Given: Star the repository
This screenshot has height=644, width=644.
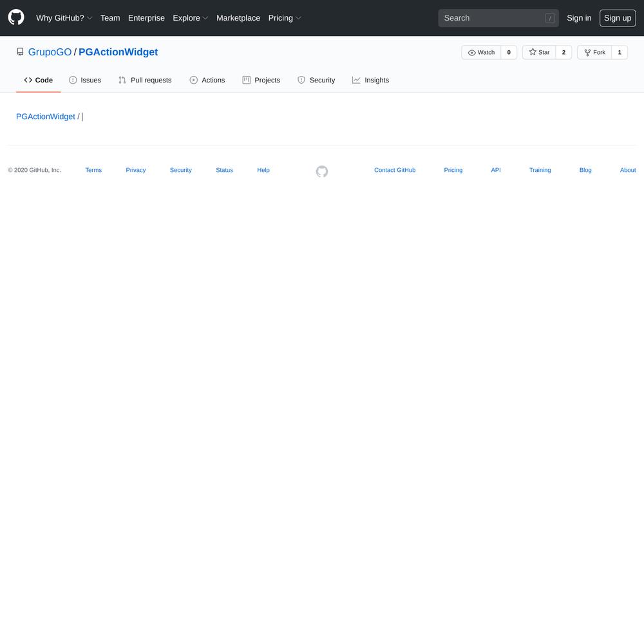Looking at the screenshot, I should coord(539,52).
